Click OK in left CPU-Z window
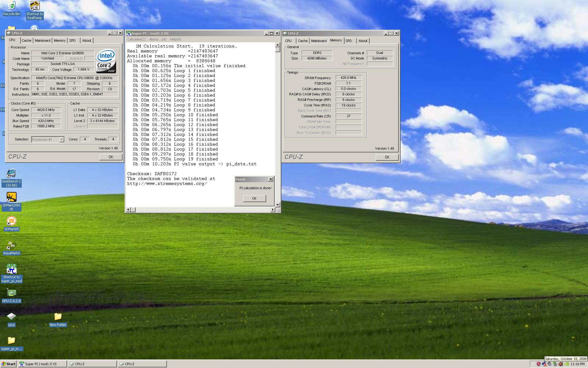Screen dimensions: 588x368 (111, 157)
